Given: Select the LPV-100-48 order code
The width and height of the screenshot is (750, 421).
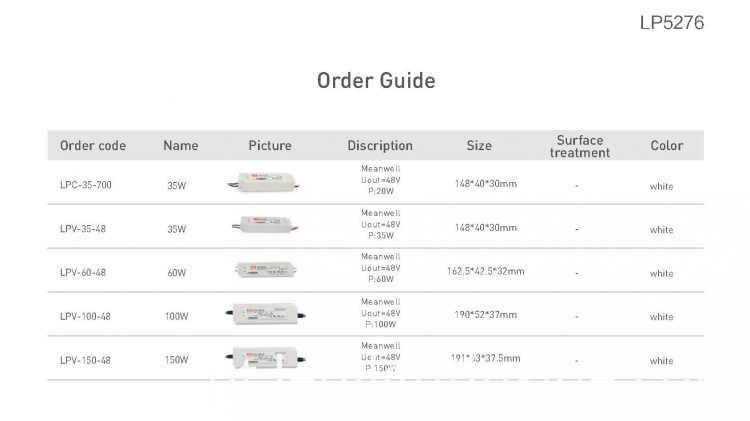Looking at the screenshot, I should tap(85, 316).
